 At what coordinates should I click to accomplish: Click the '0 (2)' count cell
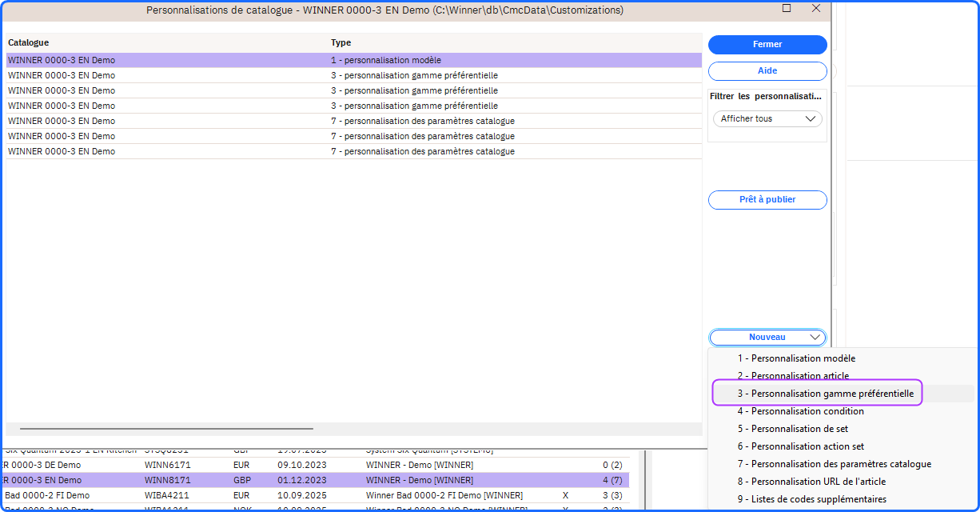point(613,465)
